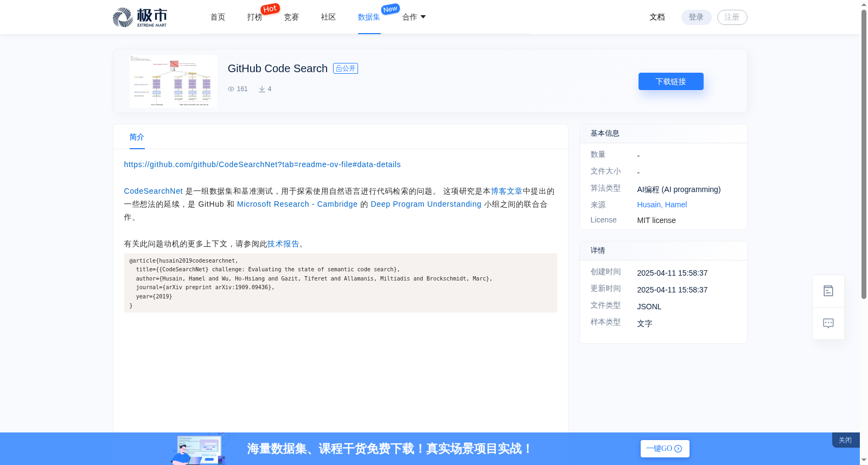Open the Deep Program Understanding link
The height and width of the screenshot is (465, 868).
[426, 204]
